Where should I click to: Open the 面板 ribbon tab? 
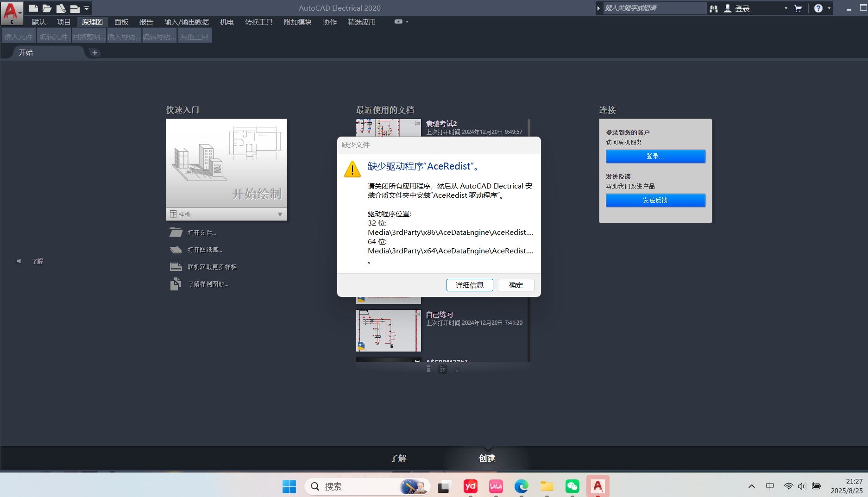click(x=121, y=22)
